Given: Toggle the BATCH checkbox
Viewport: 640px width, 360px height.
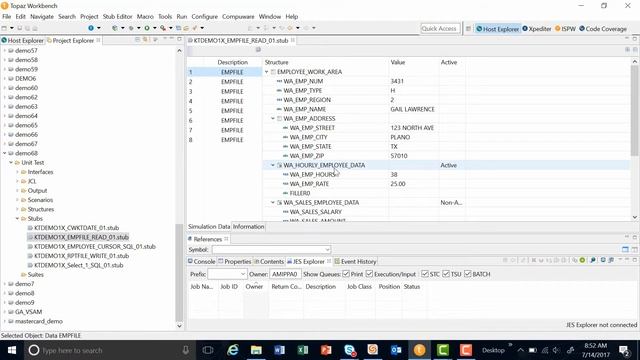Looking at the screenshot, I should point(468,274).
